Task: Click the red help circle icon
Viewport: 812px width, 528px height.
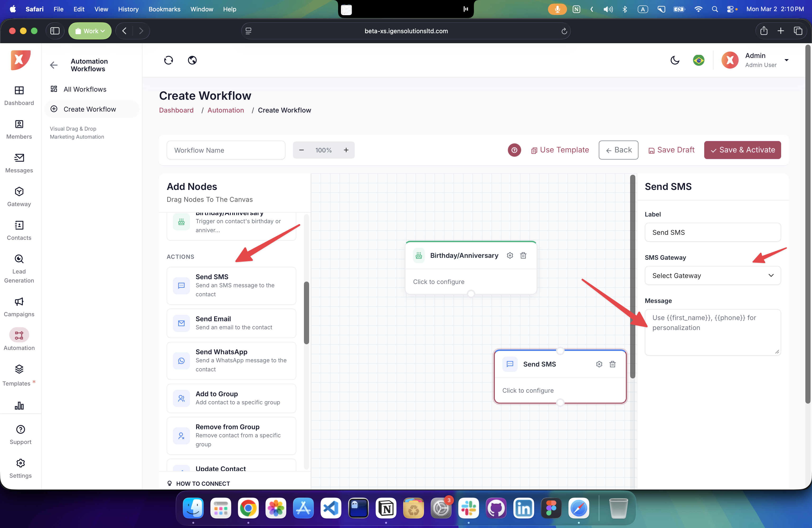Action: pos(514,150)
